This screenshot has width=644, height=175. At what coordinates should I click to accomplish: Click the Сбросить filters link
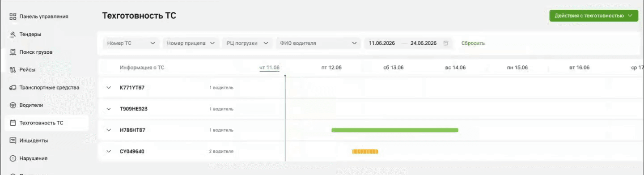tap(473, 43)
